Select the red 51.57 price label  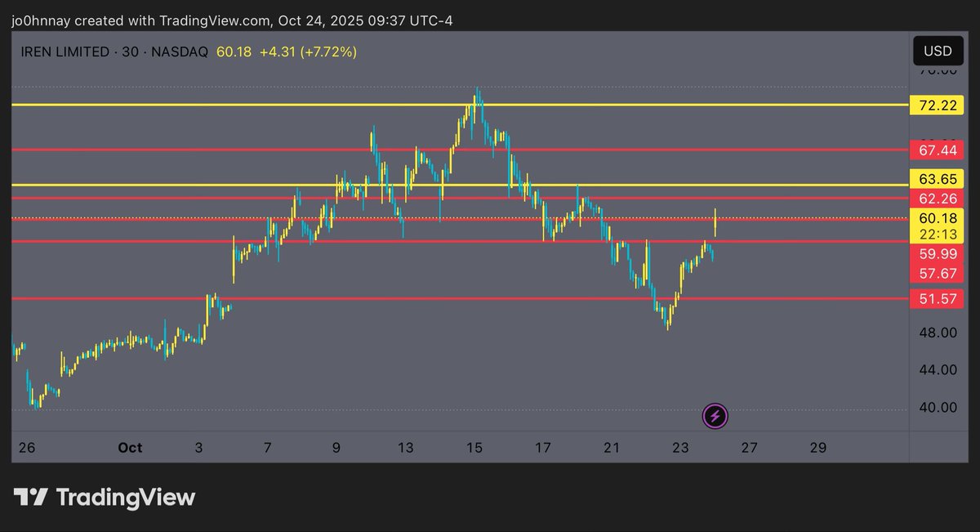pyautogui.click(x=937, y=299)
